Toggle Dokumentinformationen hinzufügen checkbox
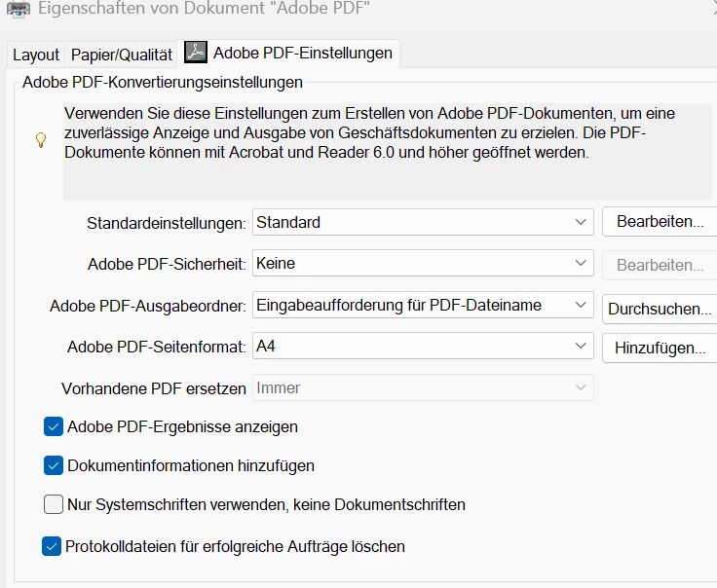The height and width of the screenshot is (588, 717). pos(54,465)
